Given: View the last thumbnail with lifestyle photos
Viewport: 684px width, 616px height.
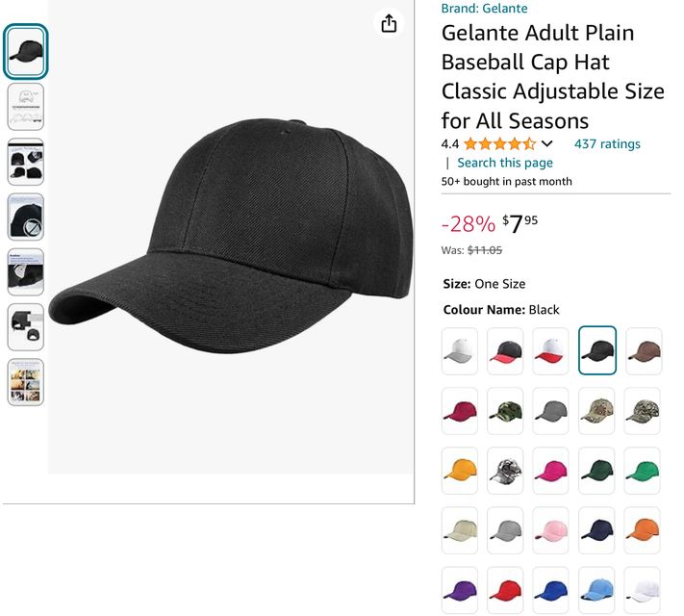Looking at the screenshot, I should (26, 382).
